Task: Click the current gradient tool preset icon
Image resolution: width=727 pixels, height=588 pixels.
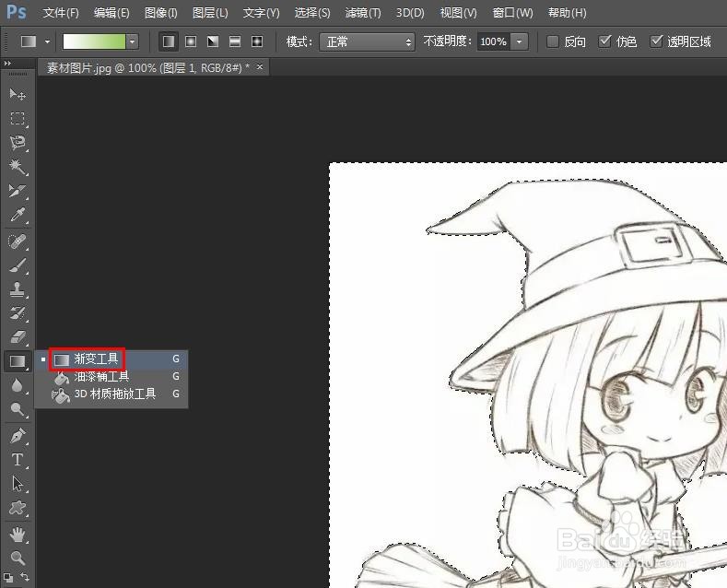Action: coord(29,41)
